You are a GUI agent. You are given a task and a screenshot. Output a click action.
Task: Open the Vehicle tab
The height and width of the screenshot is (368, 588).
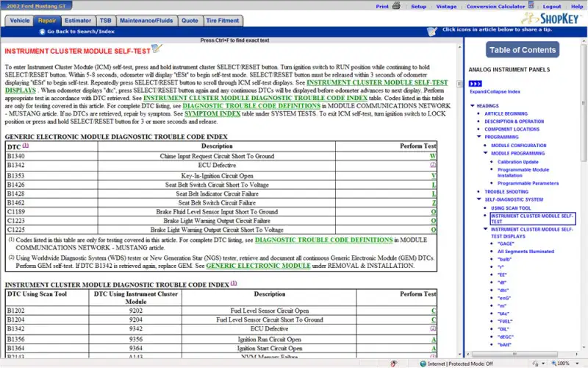click(x=20, y=21)
